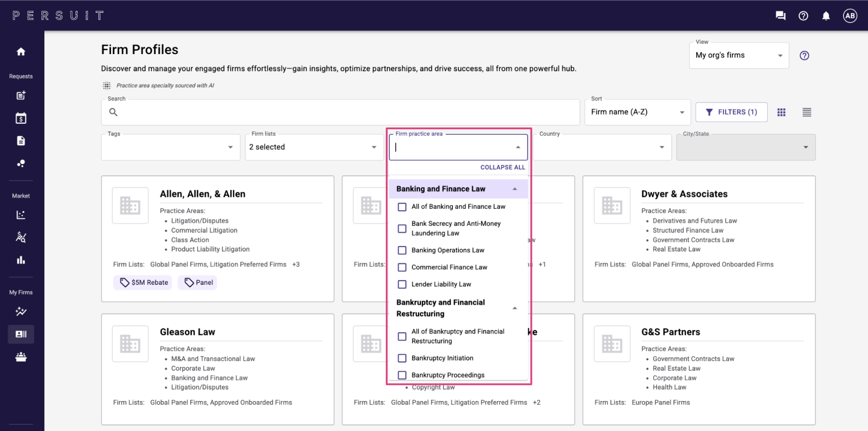Viewport: 868px width, 431px height.
Task: Open the scatter plot icon under Market
Action: click(x=21, y=215)
